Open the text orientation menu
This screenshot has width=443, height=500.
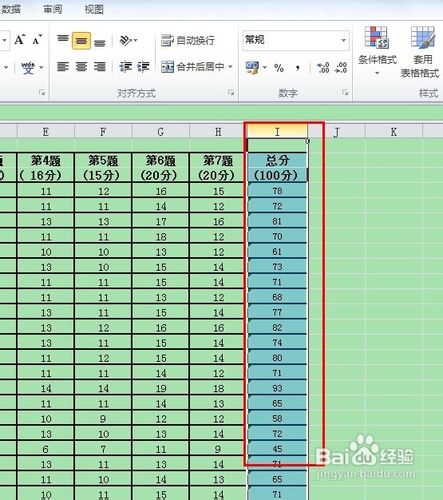[x=128, y=41]
